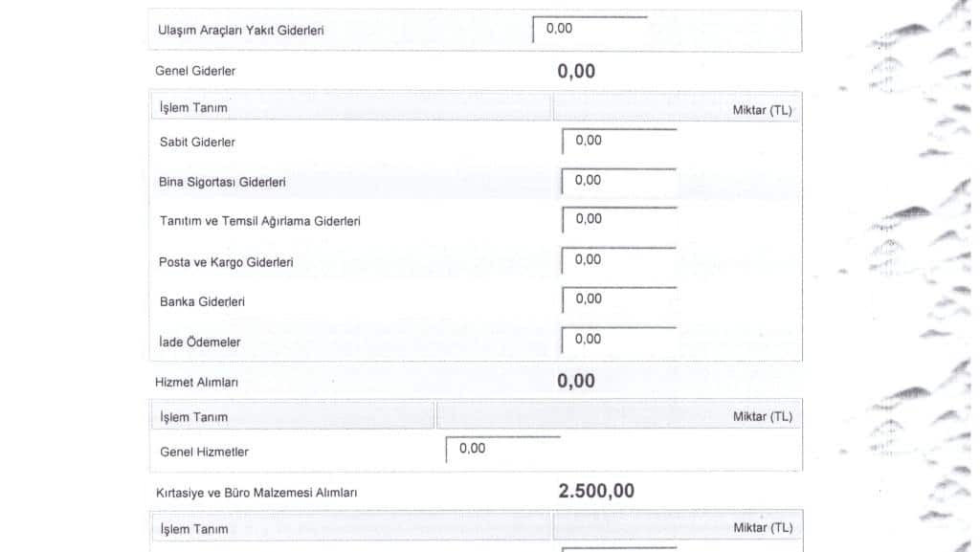
Task: Click the Ulaşım Araçları Yakıt Giderleri amount field
Action: coord(590,30)
